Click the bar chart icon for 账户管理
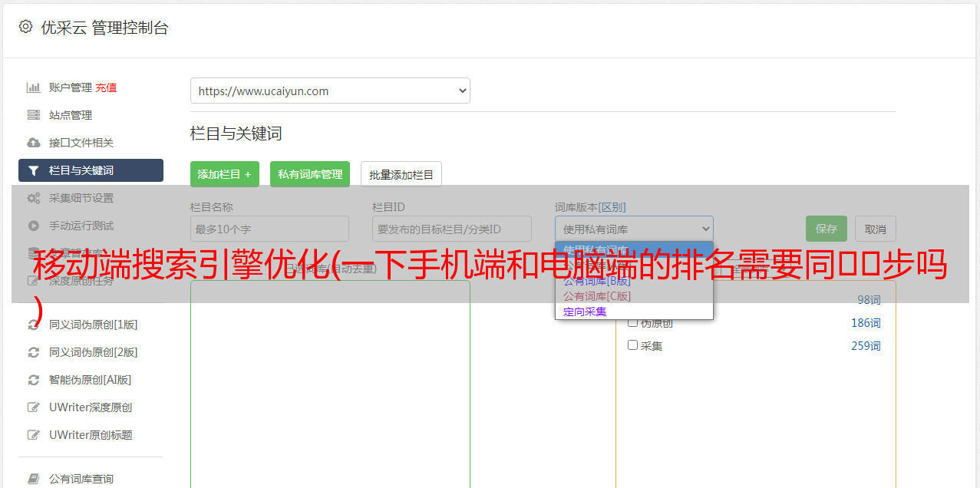Viewport: 980px width, 488px height. [34, 87]
